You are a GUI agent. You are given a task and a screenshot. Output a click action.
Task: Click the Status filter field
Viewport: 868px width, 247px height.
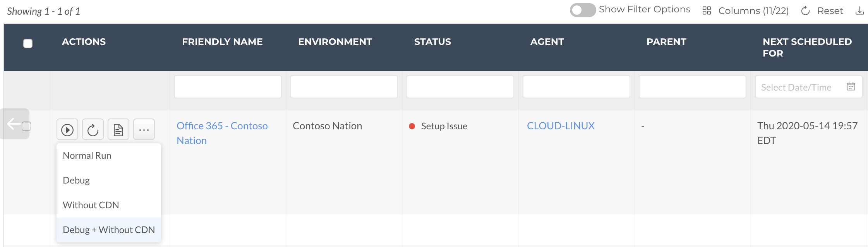460,87
